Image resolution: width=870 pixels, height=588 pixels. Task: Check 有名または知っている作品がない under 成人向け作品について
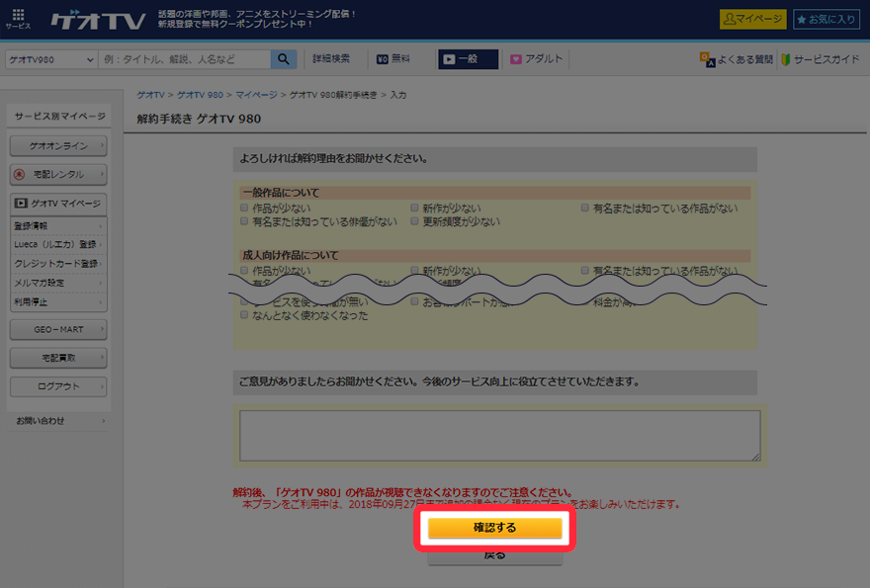585,270
